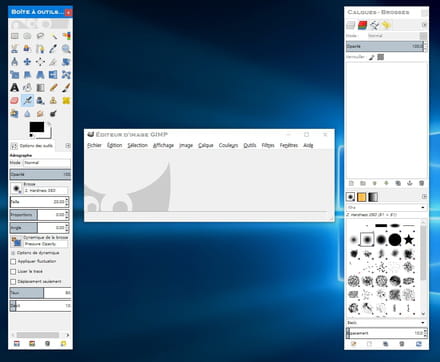This screenshot has width=440, height=362.
Task: Open the Fichier menu
Action: pos(94,145)
